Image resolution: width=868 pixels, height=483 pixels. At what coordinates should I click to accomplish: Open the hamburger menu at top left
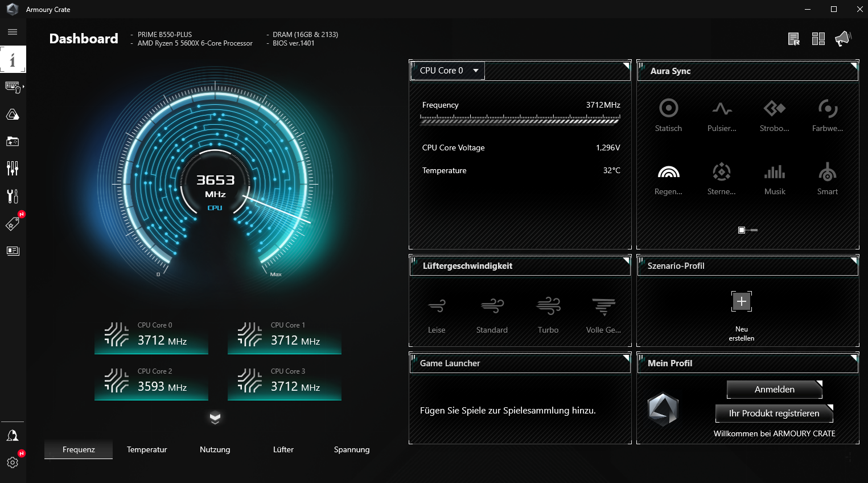pos(13,32)
